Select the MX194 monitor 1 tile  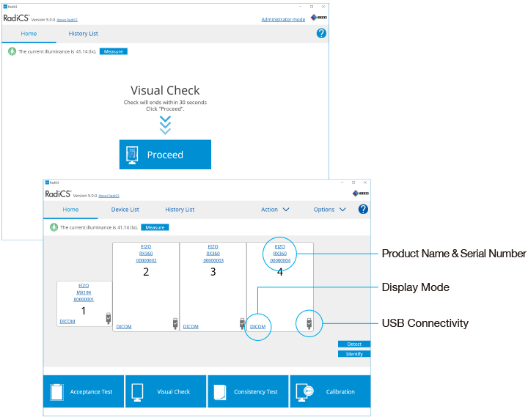click(x=85, y=305)
